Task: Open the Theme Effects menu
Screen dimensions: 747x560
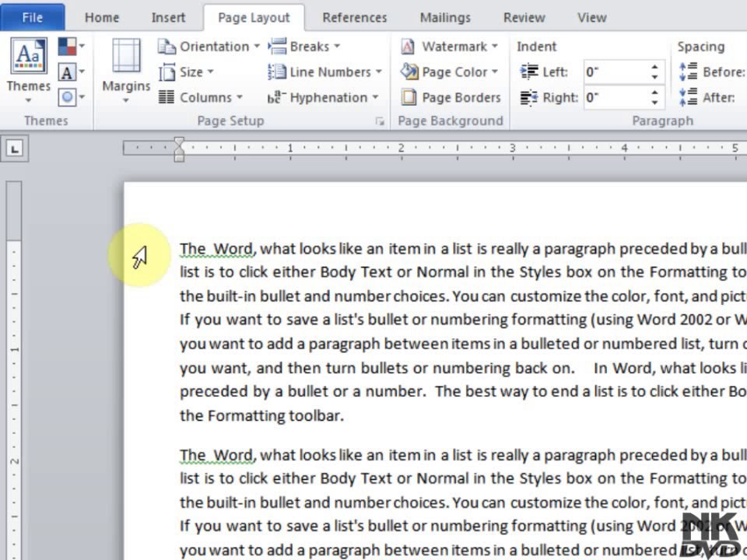Action: (72, 98)
